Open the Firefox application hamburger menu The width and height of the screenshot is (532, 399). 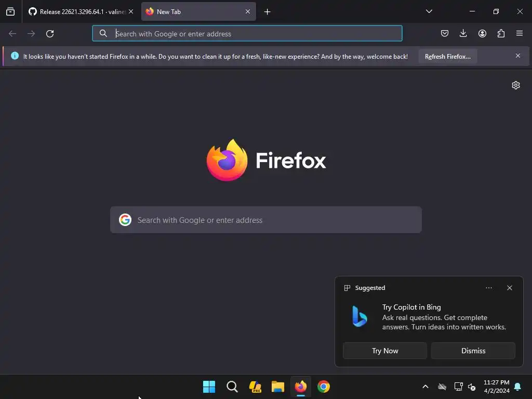click(520, 33)
